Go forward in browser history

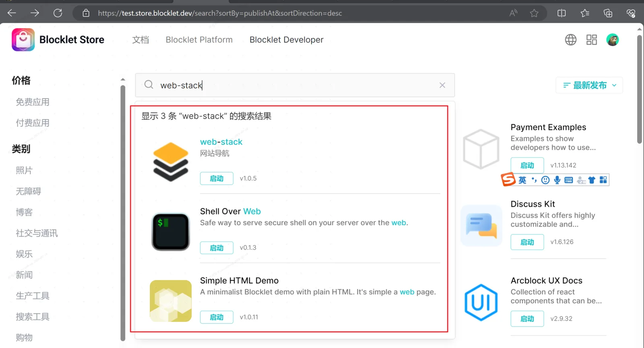point(35,13)
